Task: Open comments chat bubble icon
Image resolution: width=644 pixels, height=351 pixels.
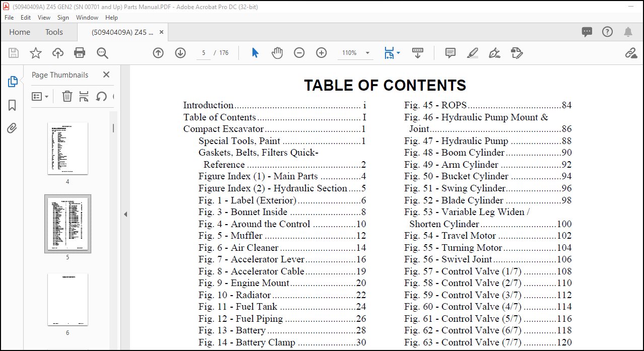Action: 587,32
